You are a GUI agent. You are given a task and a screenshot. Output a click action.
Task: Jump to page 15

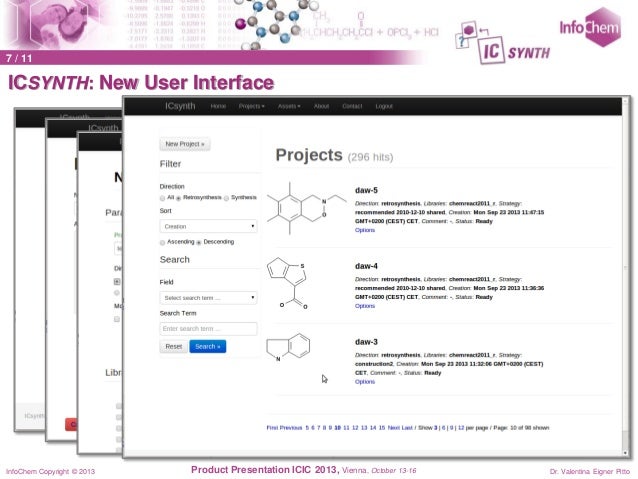[x=382, y=428]
